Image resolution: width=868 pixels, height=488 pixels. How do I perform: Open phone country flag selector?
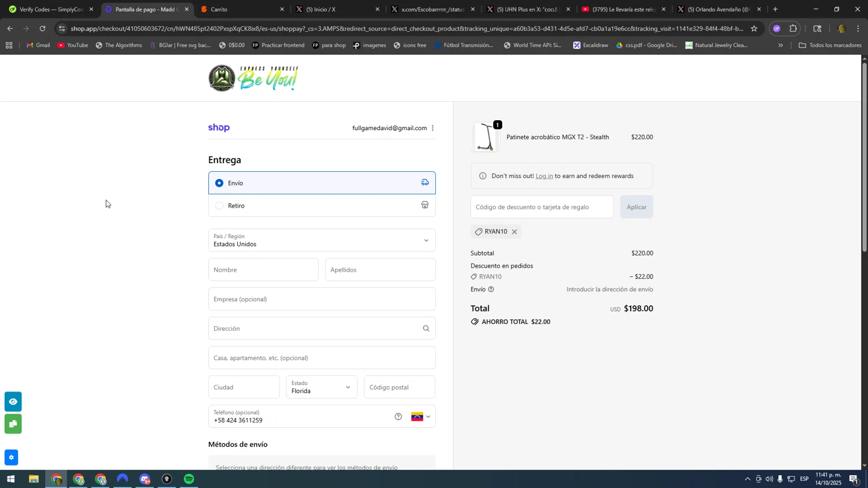[421, 417]
